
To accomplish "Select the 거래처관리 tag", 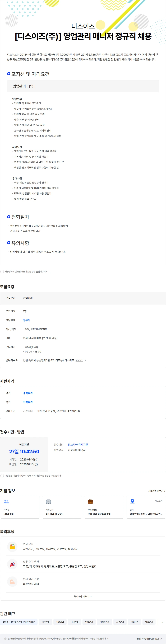I will pyautogui.click(x=104, y=622).
